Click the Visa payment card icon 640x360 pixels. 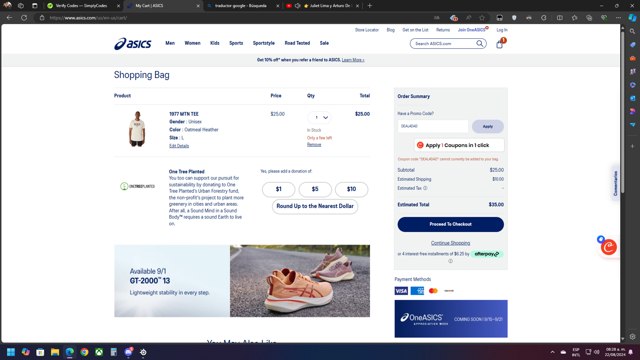(401, 291)
